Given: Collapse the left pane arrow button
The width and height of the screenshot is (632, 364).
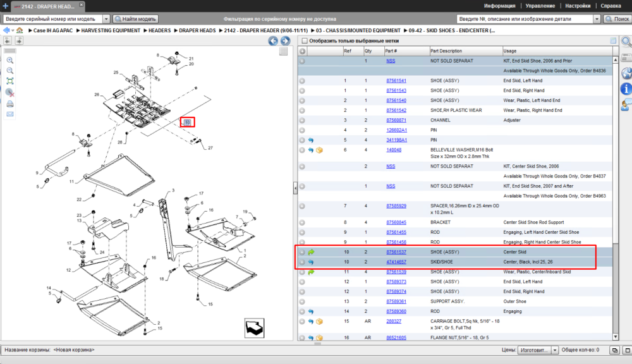Looking at the screenshot, I should (x=8, y=40).
